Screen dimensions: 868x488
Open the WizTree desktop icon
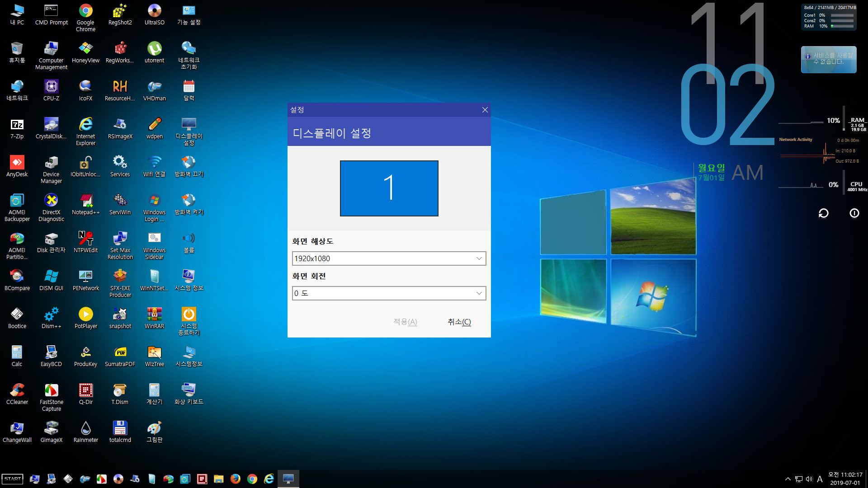click(x=155, y=357)
